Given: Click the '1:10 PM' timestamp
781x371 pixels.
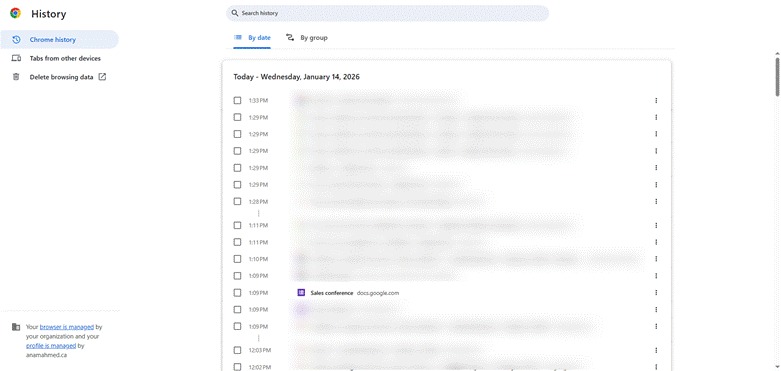Looking at the screenshot, I should coord(258,259).
